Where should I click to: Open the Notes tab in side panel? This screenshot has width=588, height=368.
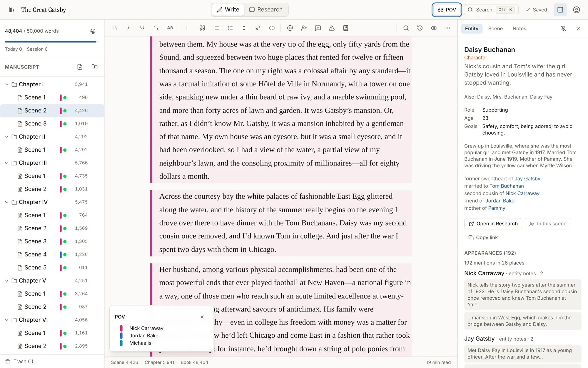(x=519, y=29)
